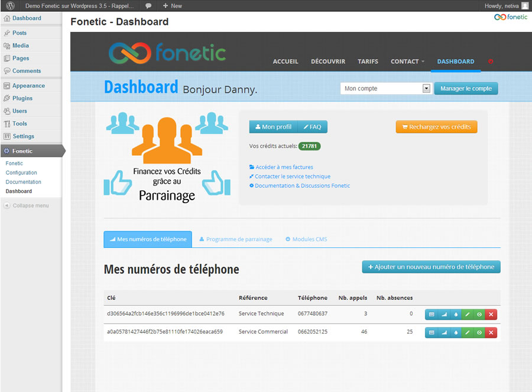
Task: Open the TARIFS page
Action: pos(368,61)
